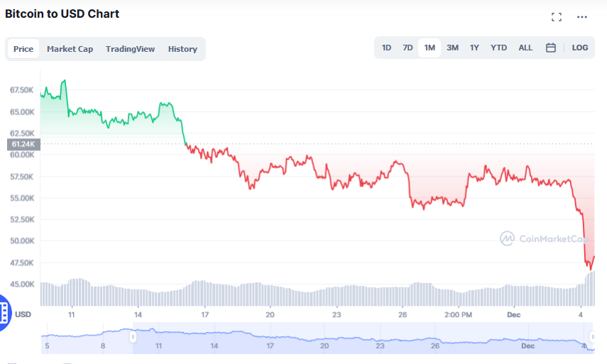Open the three-dot more options menu

(x=582, y=17)
